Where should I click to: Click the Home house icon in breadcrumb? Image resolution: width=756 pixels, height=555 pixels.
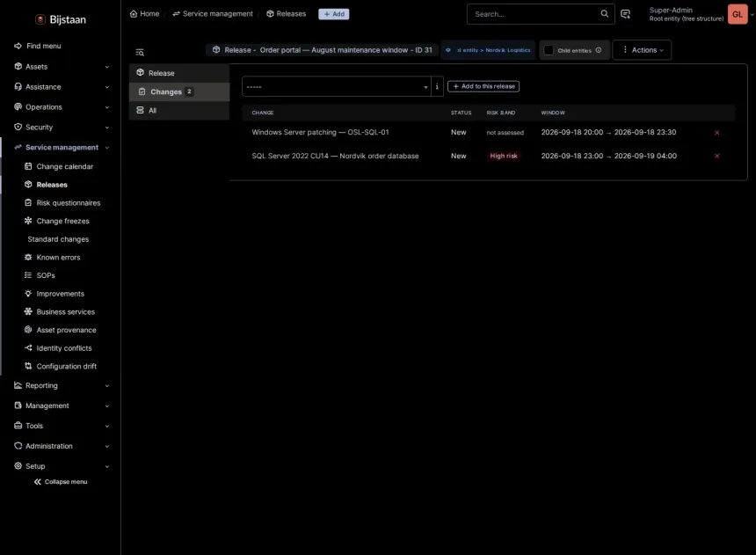(134, 13)
